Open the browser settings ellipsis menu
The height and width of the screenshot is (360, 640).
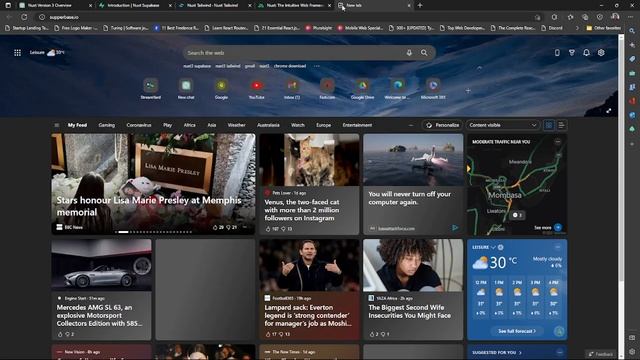tap(631, 17)
